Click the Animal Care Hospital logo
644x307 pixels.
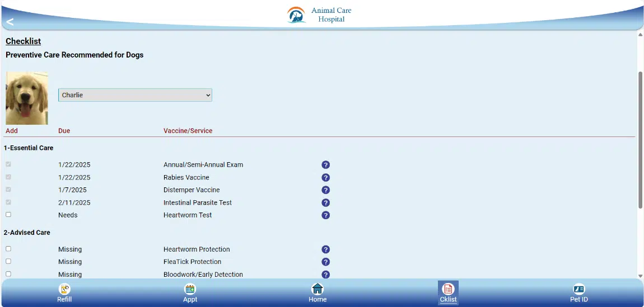tap(320, 15)
